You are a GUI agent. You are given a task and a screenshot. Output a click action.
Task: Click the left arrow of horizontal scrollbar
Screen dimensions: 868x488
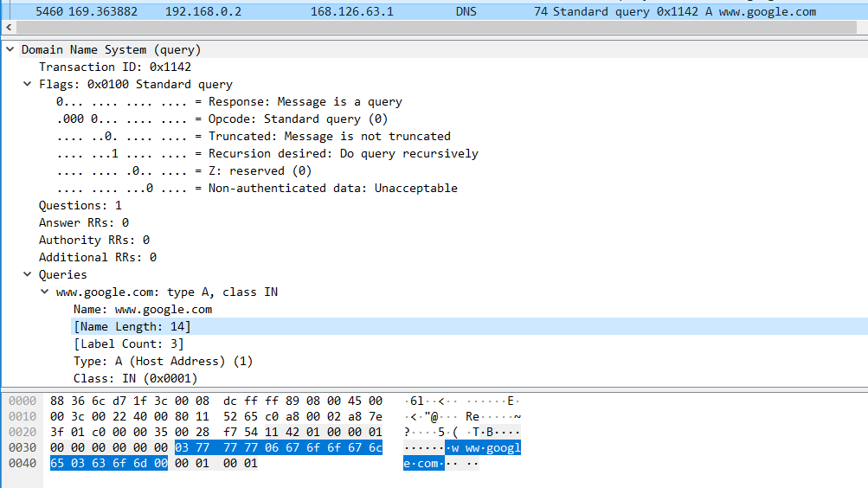(9, 27)
